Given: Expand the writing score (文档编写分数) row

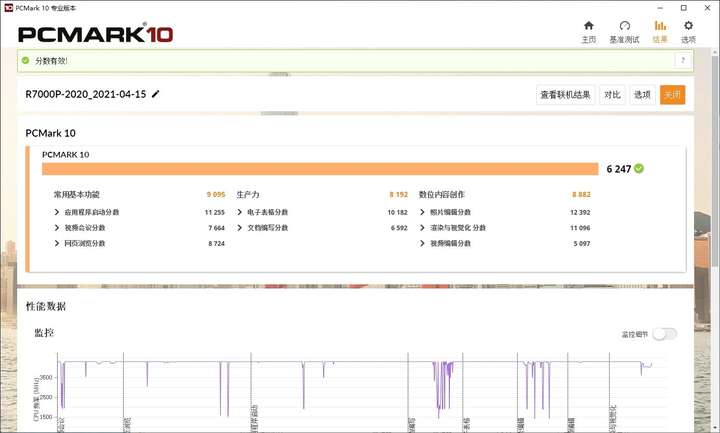Looking at the screenshot, I should 239,228.
